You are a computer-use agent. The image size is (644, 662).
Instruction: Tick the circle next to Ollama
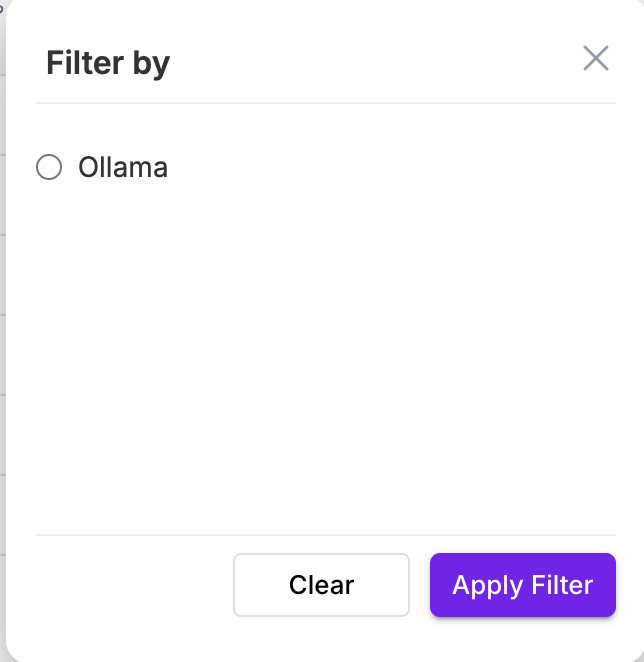coord(49,167)
